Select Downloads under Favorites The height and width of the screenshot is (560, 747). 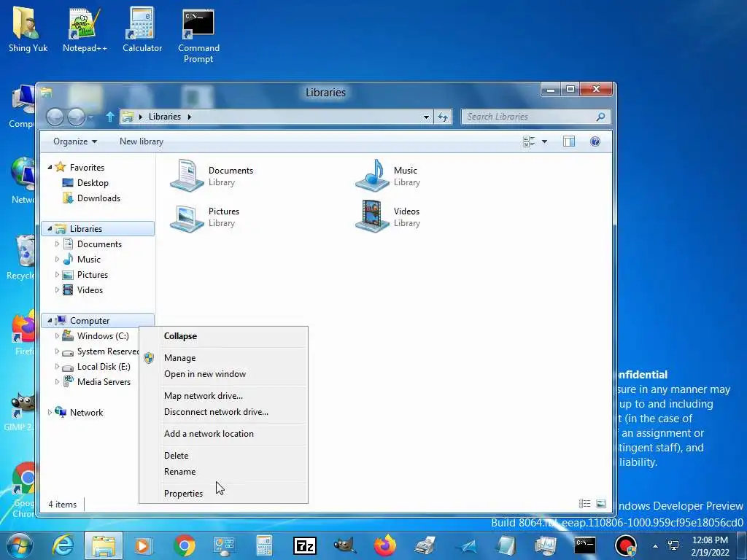(x=98, y=198)
